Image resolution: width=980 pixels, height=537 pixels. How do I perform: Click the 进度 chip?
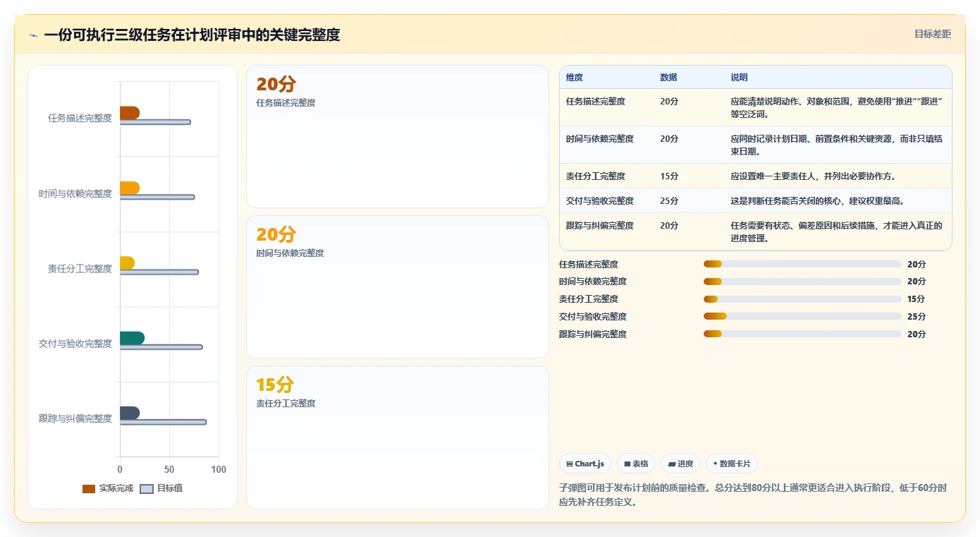tap(680, 464)
